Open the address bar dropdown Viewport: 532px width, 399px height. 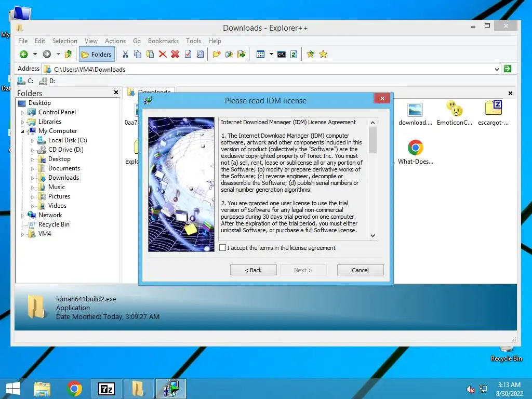pos(497,70)
